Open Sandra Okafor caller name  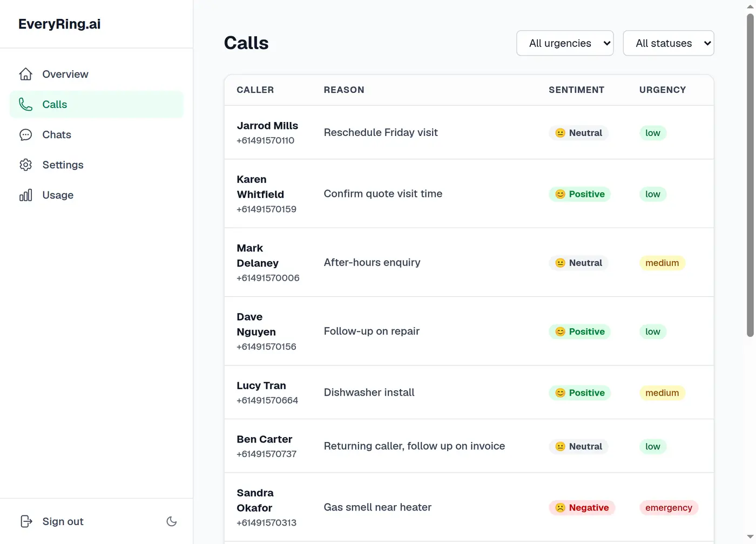pos(255,500)
